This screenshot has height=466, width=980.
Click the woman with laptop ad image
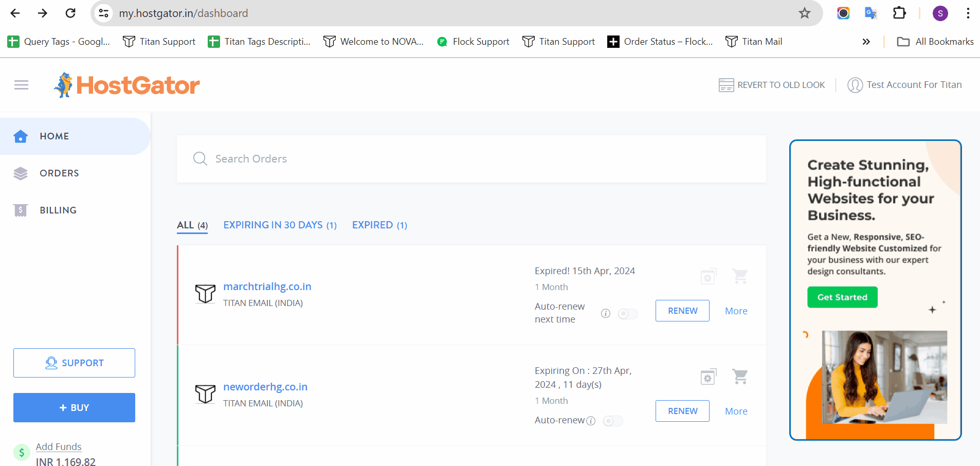pos(884,377)
